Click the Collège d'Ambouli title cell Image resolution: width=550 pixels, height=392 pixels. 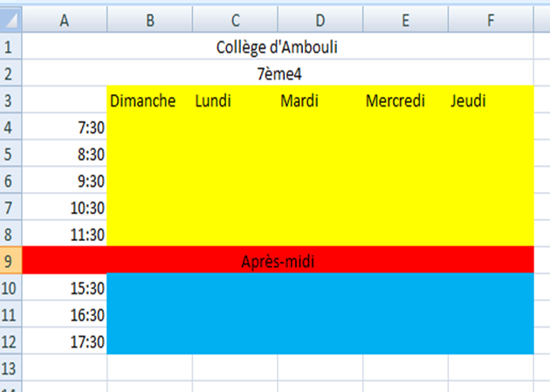[278, 46]
